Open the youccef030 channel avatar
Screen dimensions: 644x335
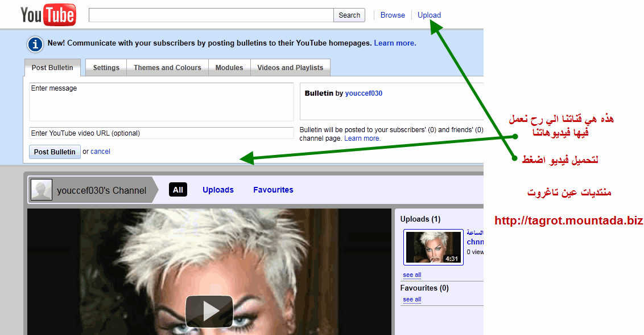tap(42, 190)
